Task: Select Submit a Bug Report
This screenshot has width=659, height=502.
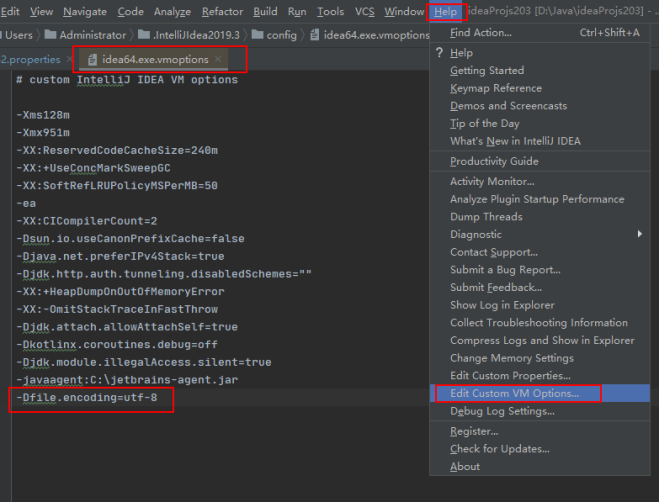Action: click(x=540, y=269)
